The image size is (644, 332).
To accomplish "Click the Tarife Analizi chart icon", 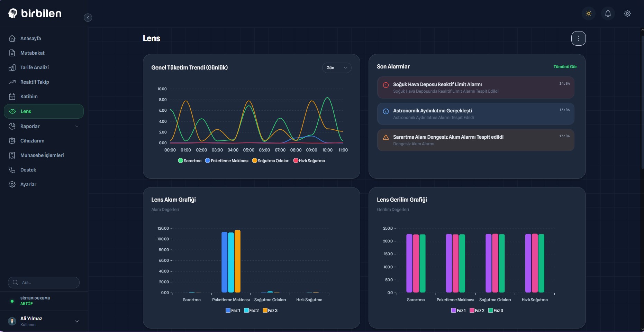I will [12, 67].
